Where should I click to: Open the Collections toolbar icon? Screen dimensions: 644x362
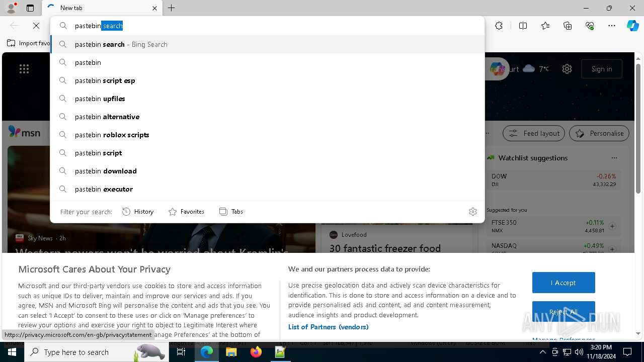tap(568, 26)
